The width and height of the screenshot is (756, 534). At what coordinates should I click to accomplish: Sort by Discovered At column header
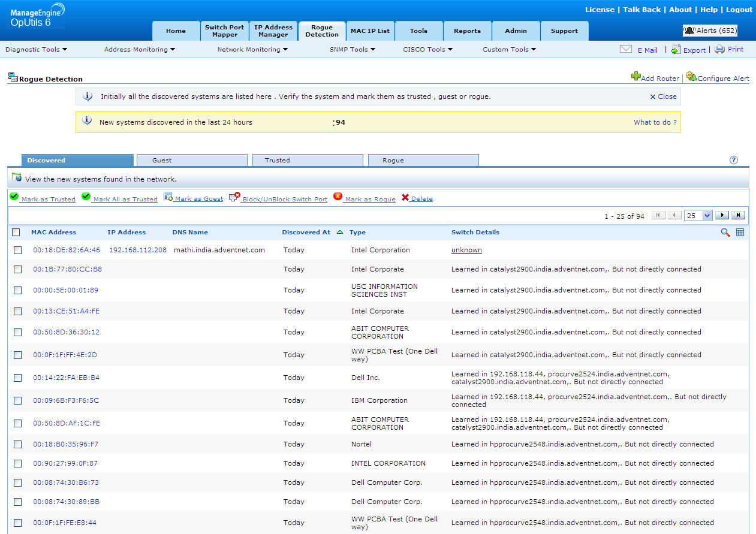point(306,233)
